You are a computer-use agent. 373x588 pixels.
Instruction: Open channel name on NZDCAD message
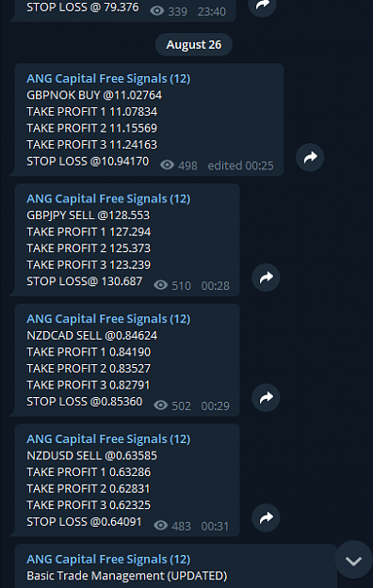click(108, 319)
